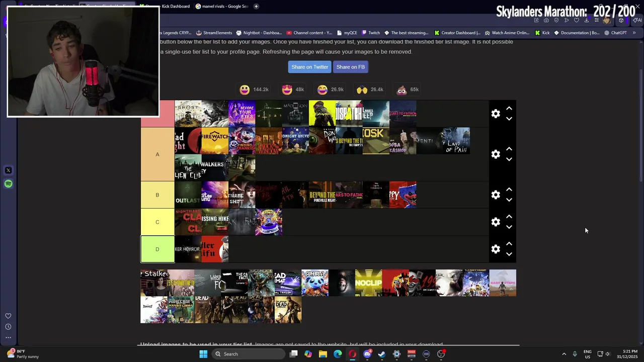Select the Firewatch thumbnail in tier A
The image size is (644, 362).
215,141
